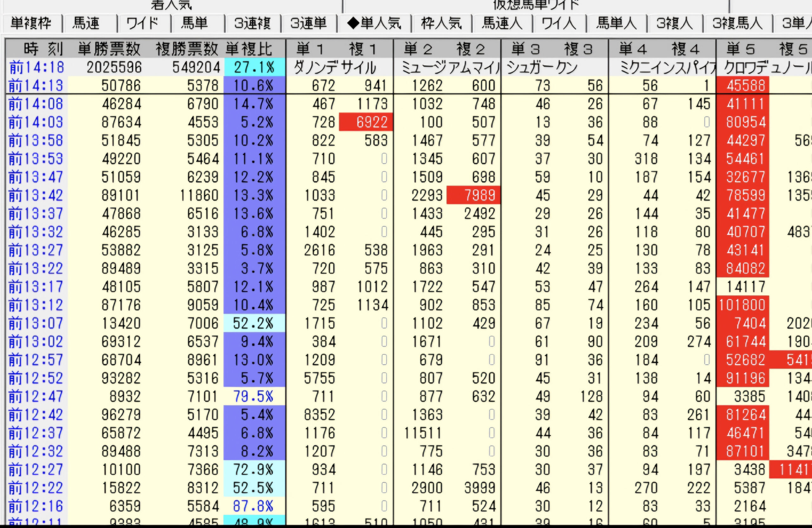Screen dimensions: 812x528
Task: Switch to the 3連複 tab
Action: (252, 23)
